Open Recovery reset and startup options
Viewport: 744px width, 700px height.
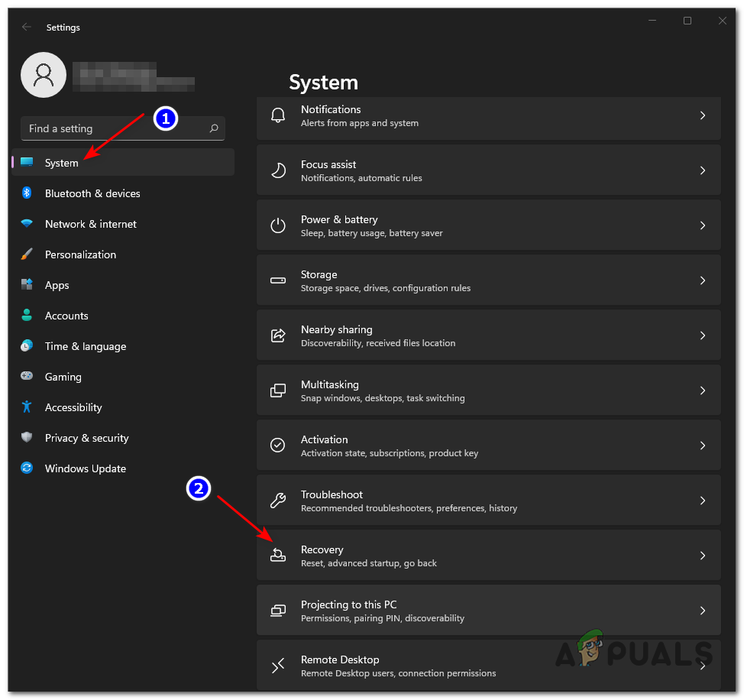coord(489,556)
